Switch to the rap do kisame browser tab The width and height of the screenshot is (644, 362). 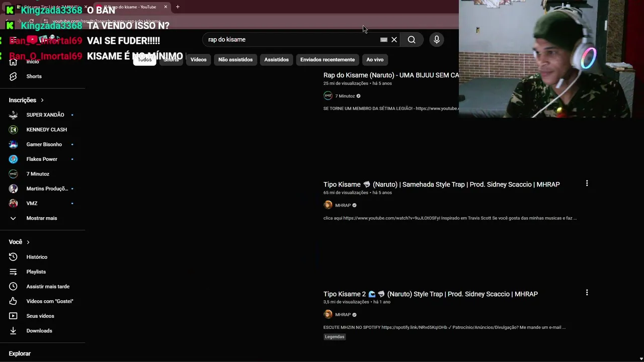click(131, 7)
